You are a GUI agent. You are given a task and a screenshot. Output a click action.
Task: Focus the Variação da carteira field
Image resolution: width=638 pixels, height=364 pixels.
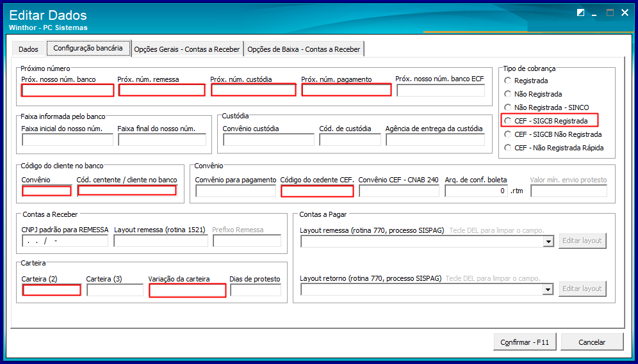187,290
